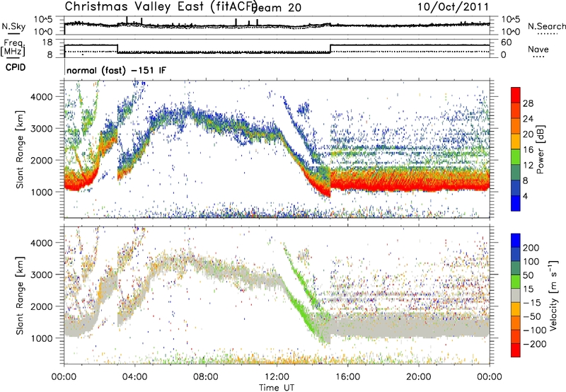Click the '18' tick on the frequency axis
This screenshot has height=392, width=566.
point(47,42)
